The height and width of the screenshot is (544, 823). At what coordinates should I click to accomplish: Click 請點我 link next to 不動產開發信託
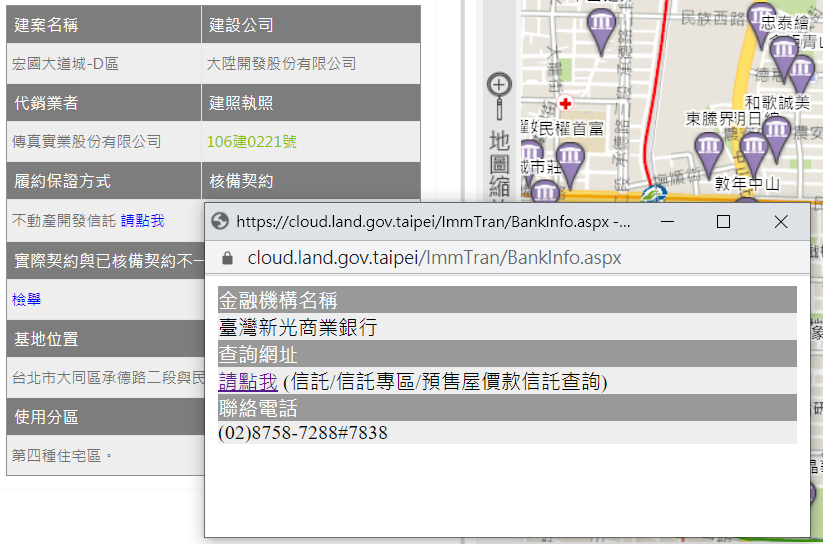(x=142, y=220)
